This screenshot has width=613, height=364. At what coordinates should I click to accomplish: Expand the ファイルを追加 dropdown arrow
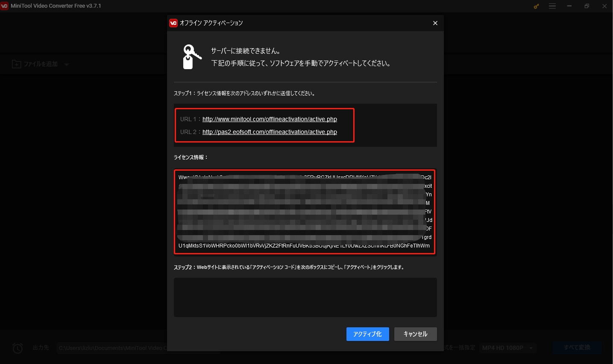point(66,64)
